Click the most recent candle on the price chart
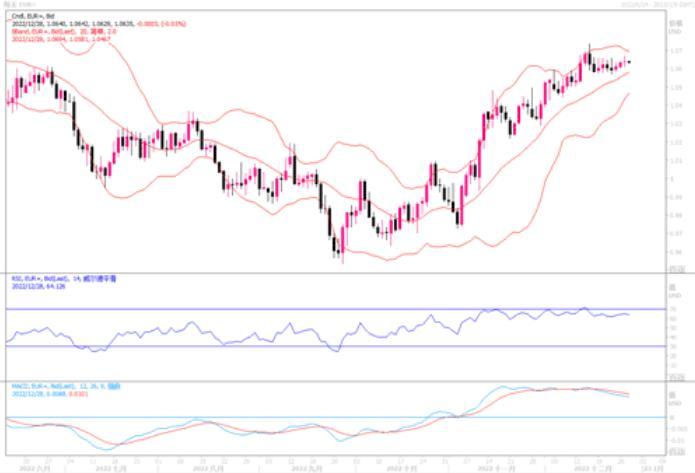The width and height of the screenshot is (695, 473). [x=629, y=63]
